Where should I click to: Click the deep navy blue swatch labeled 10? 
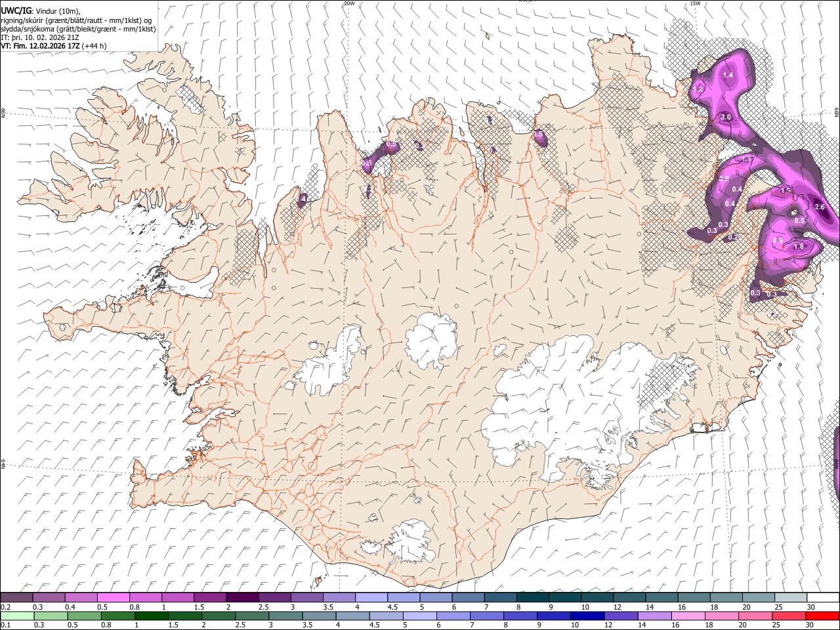[x=587, y=616]
